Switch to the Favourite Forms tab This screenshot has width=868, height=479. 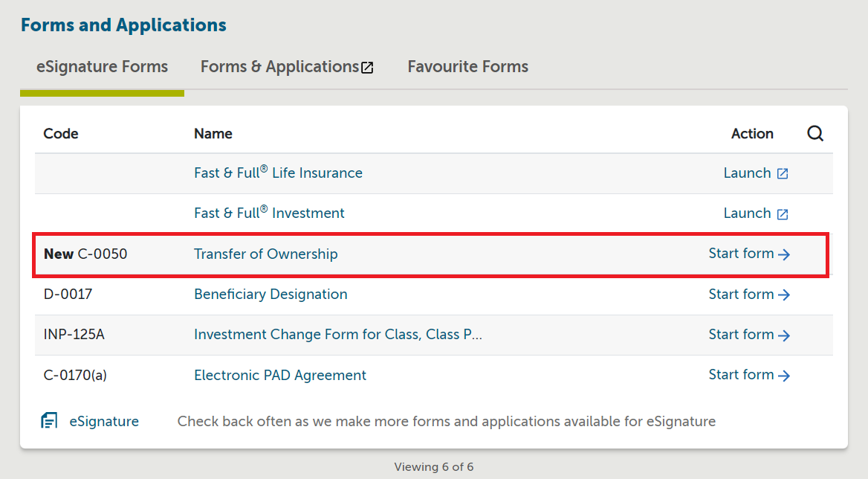pyautogui.click(x=467, y=66)
